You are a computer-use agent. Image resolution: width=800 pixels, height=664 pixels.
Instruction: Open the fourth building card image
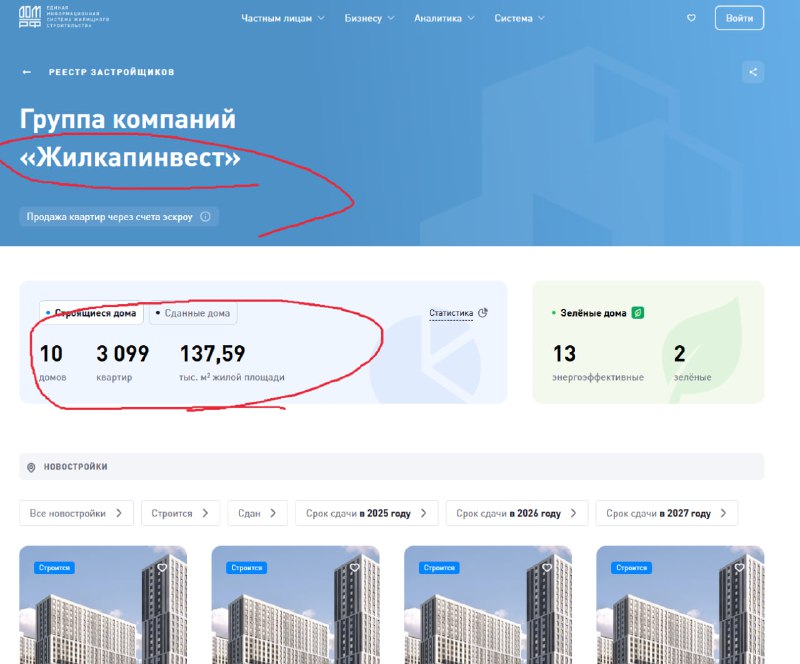click(x=680, y=605)
